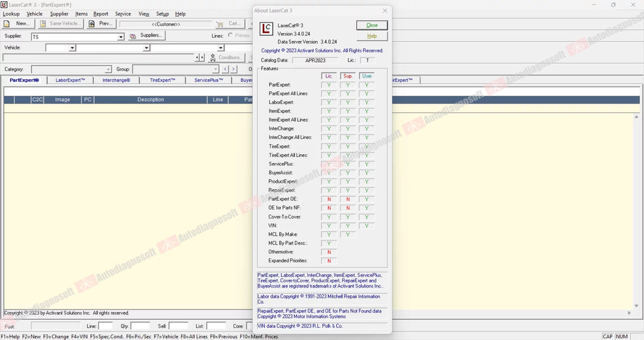The width and height of the screenshot is (644, 340).
Task: Close About LaserCat 3 with X
Action: pyautogui.click(x=385, y=11)
